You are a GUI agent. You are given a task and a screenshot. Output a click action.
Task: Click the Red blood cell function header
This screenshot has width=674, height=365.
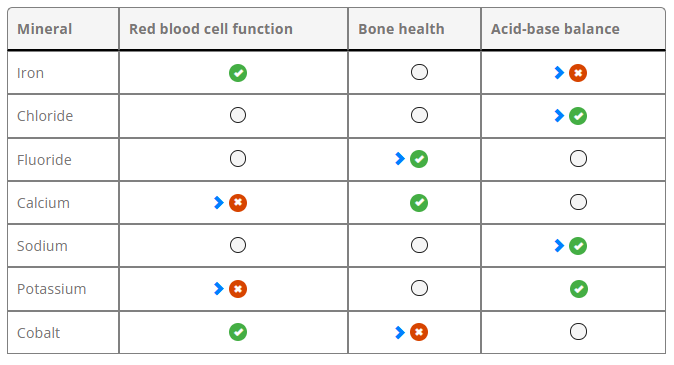pos(211,29)
